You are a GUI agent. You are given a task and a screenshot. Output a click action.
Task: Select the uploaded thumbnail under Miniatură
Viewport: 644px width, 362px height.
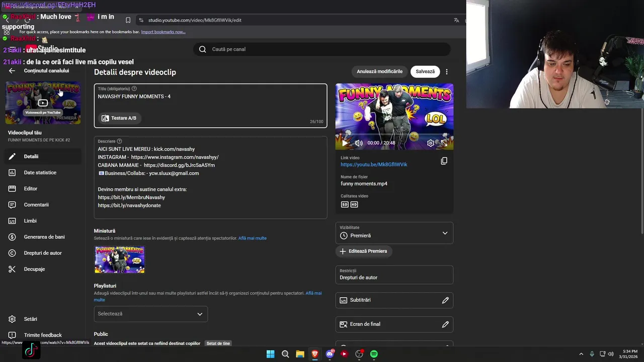[x=120, y=259]
